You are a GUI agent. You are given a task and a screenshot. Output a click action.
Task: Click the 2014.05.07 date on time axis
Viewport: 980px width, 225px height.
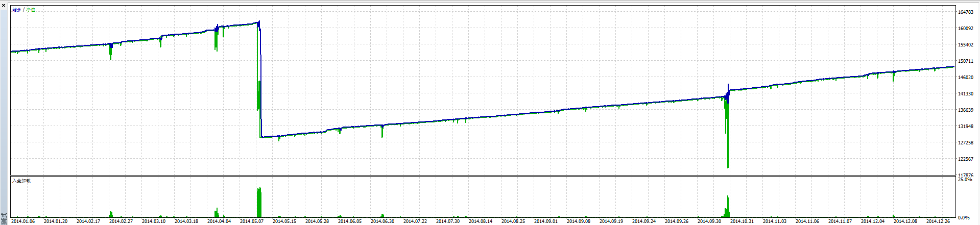click(x=252, y=221)
